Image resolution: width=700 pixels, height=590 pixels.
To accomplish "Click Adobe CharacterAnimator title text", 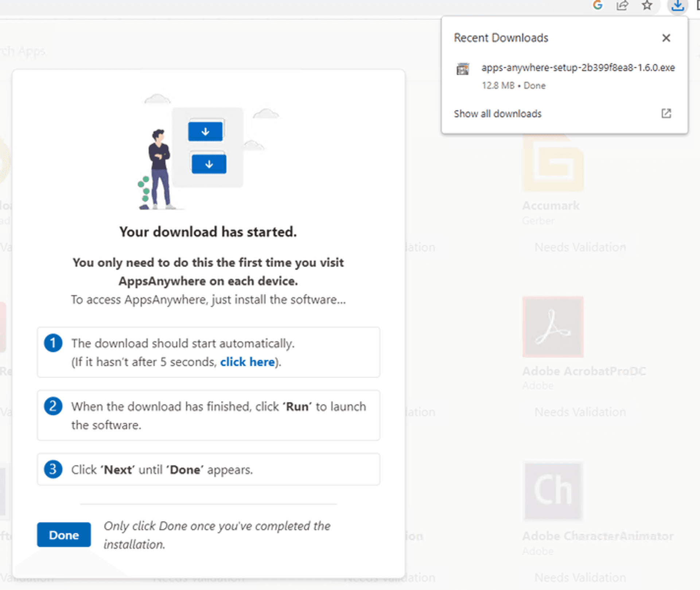I will [x=598, y=536].
